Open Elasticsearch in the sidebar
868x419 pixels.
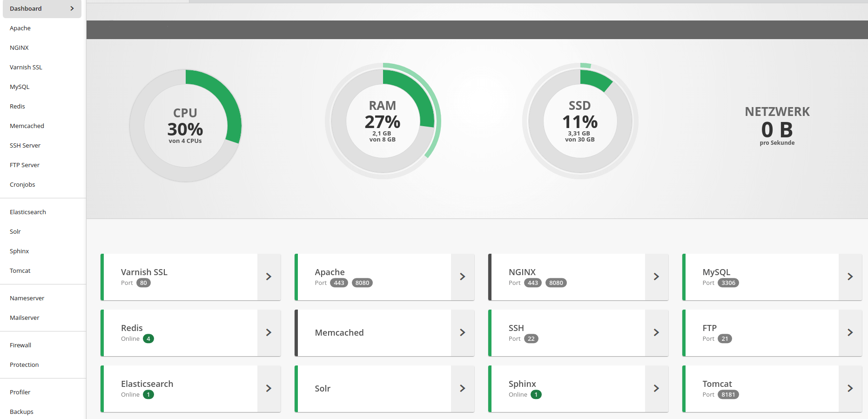pos(28,212)
